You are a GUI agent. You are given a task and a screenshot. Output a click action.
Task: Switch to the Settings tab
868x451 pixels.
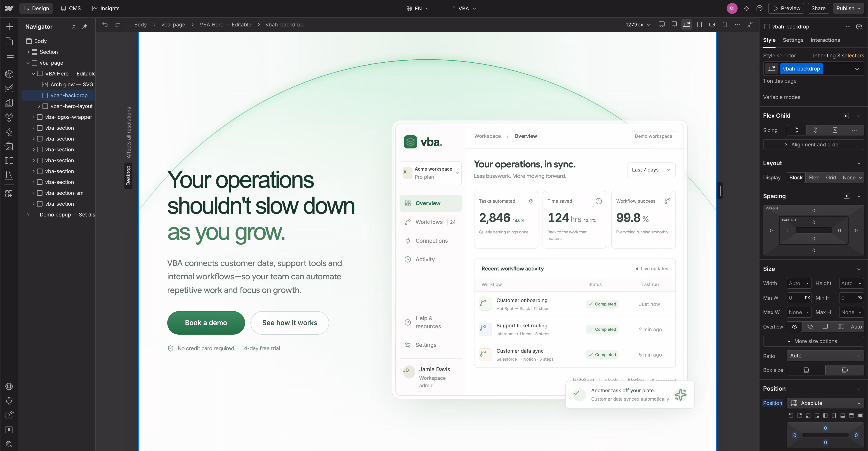[x=793, y=40]
